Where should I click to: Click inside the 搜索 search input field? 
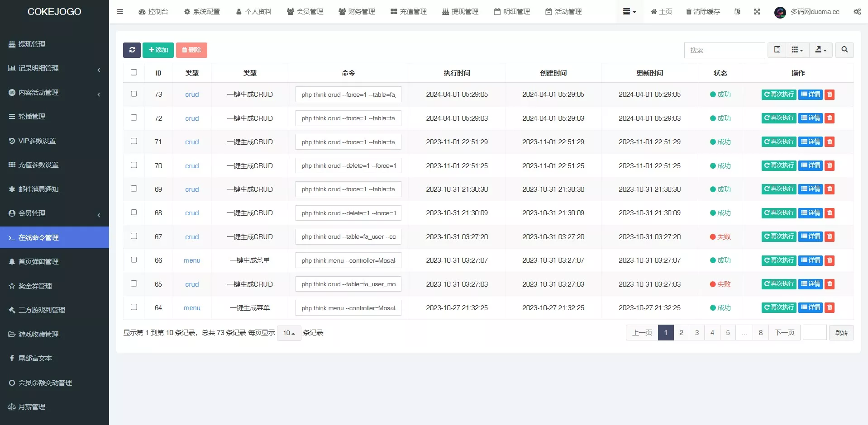click(x=724, y=50)
